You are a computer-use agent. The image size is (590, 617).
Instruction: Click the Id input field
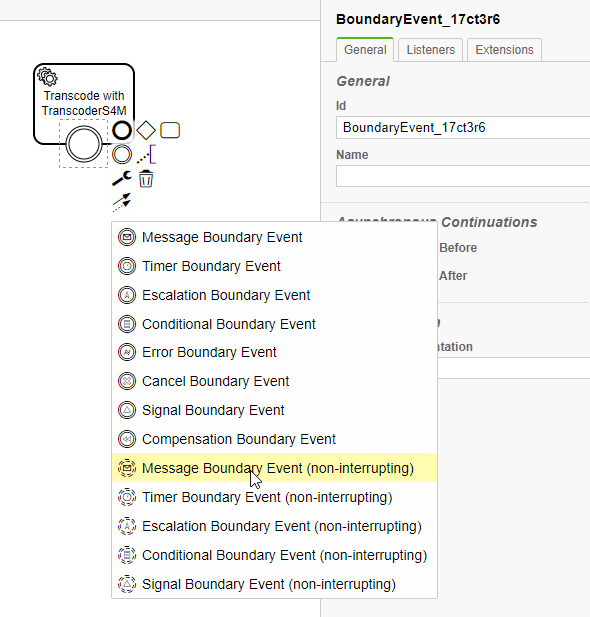pos(463,127)
